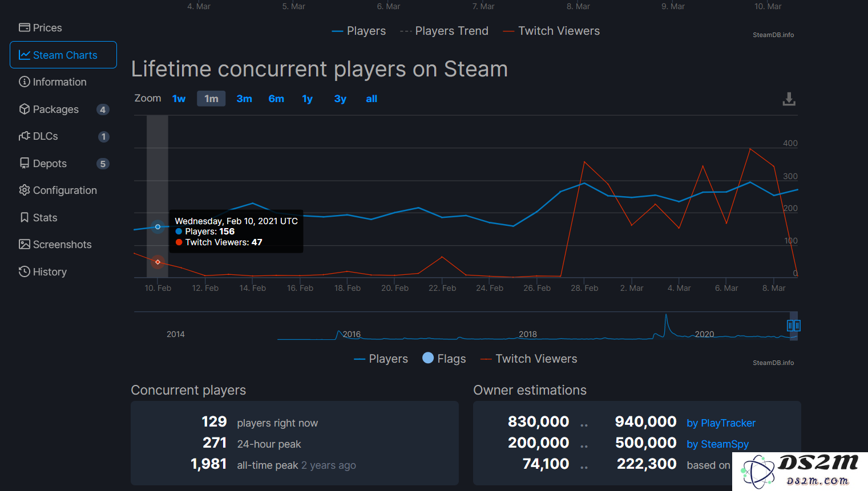The height and width of the screenshot is (491, 868).
Task: Set chart zoom to 3m
Action: tap(244, 99)
